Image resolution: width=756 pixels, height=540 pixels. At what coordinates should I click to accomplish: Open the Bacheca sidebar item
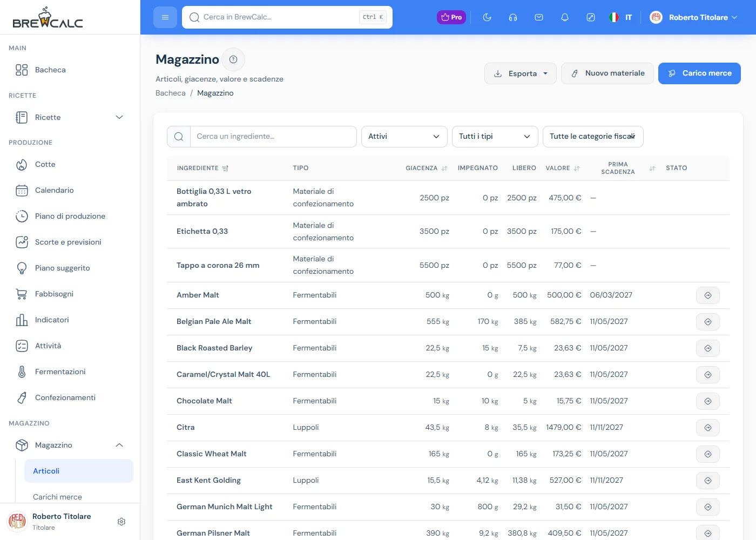pyautogui.click(x=70, y=70)
